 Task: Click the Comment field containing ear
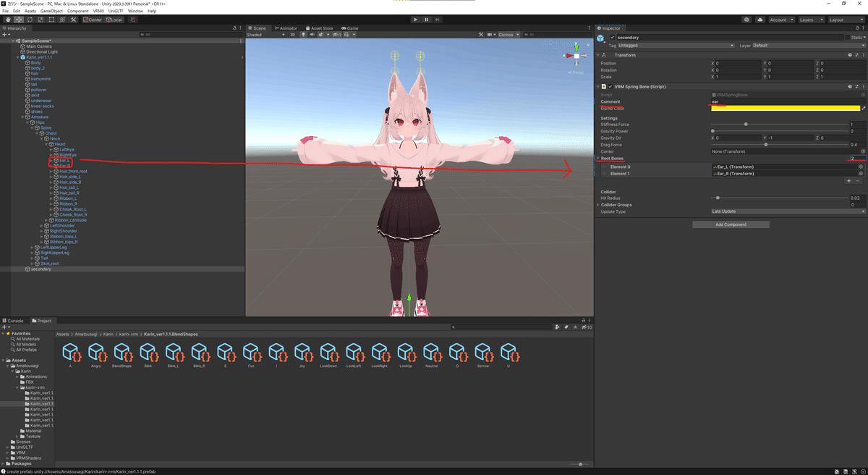[788, 101]
